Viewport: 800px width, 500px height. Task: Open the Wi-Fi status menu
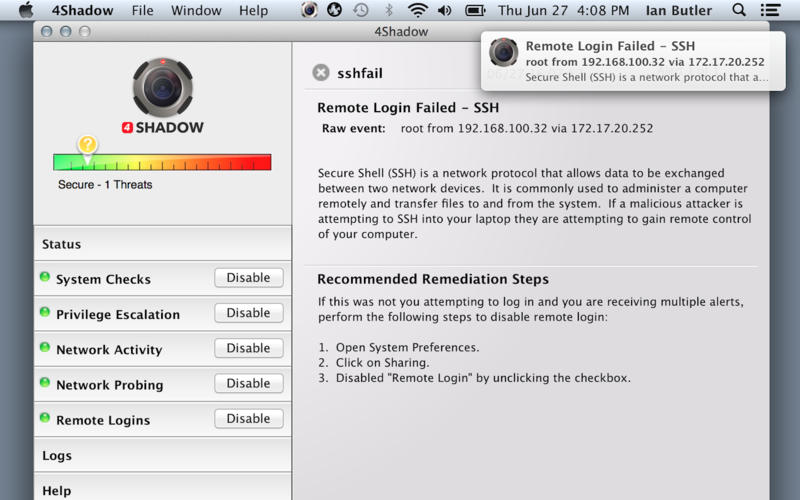coord(416,11)
